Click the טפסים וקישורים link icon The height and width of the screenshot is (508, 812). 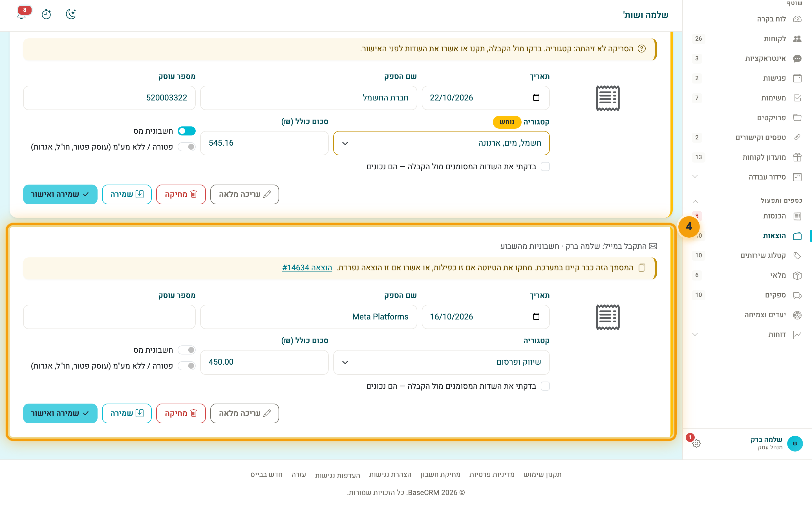click(797, 137)
